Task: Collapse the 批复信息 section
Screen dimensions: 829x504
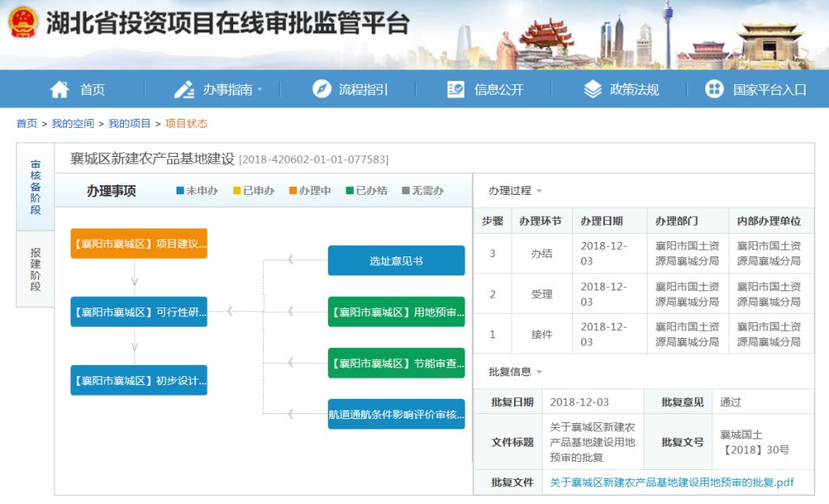Action: (x=539, y=373)
